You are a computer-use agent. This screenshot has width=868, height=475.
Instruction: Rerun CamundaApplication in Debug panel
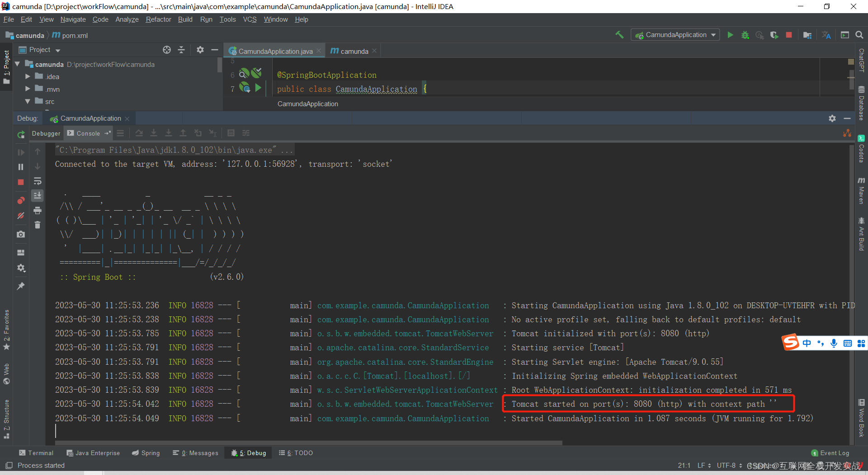[x=21, y=134]
